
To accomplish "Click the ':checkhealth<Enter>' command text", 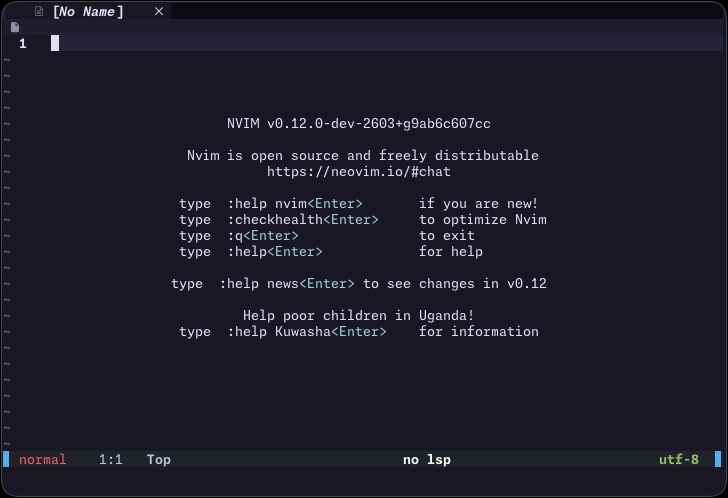I will coord(303,220).
